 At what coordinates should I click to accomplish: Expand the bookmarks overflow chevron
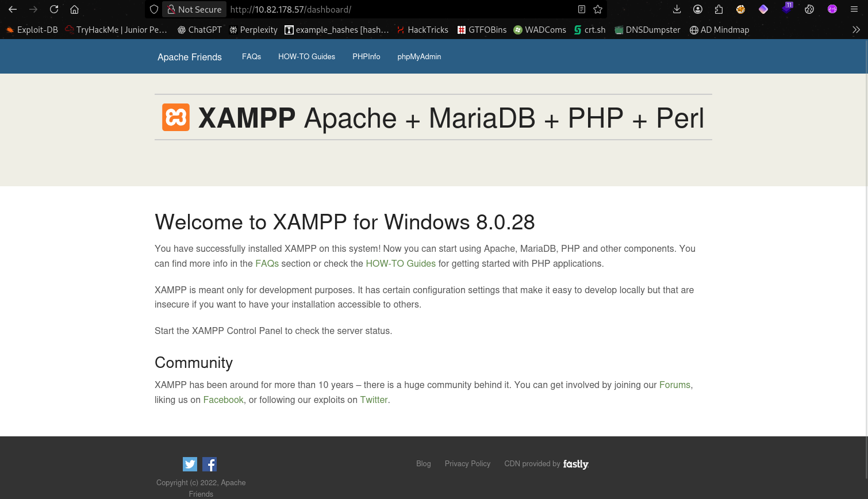(x=856, y=30)
